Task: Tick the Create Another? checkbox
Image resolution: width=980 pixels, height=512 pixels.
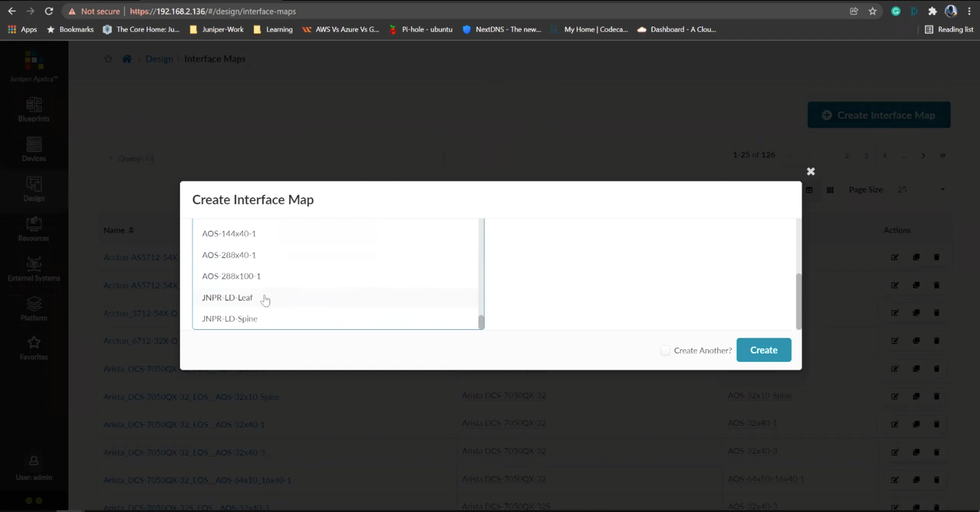Action: [665, 350]
